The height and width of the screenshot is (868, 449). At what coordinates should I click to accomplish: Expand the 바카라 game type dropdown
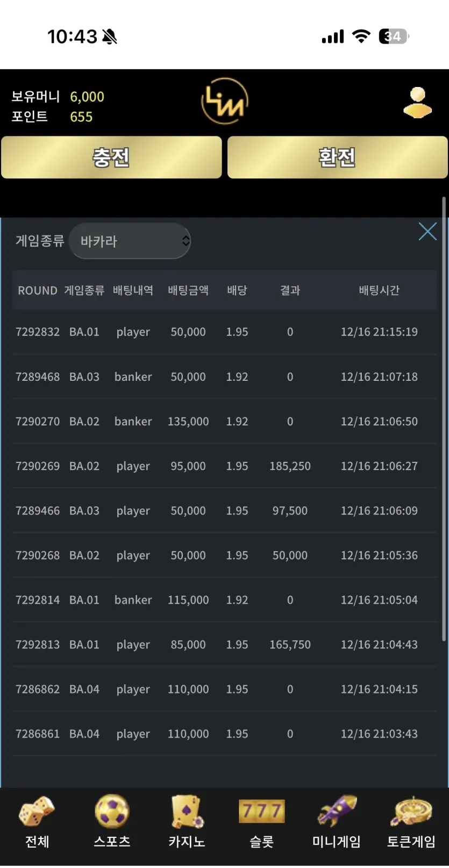[x=130, y=241]
